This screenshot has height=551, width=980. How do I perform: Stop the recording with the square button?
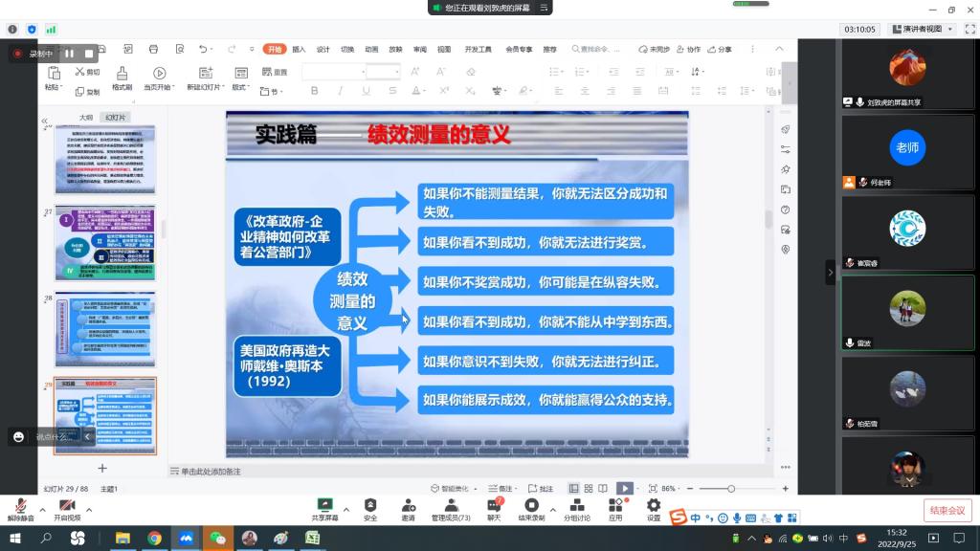[x=89, y=54]
